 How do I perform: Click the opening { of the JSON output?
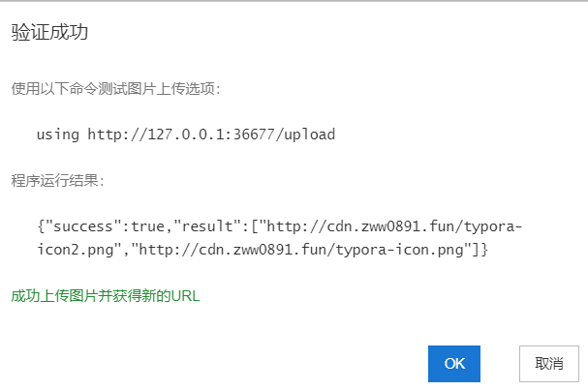(x=40, y=226)
